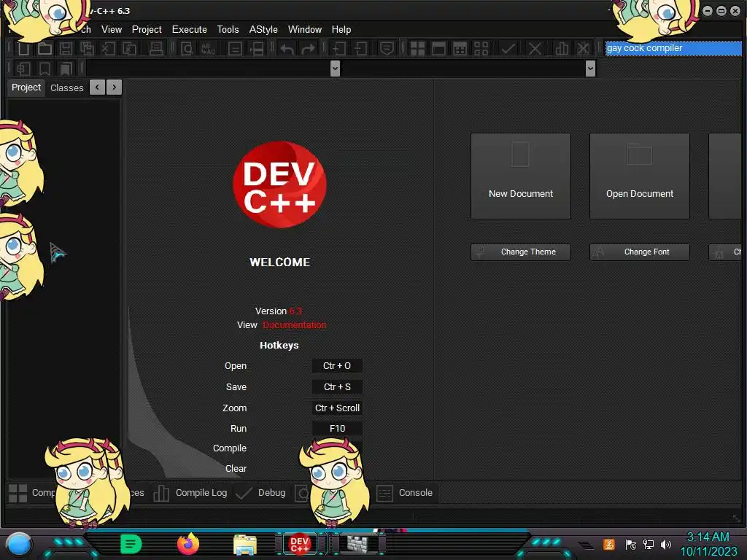
Task: Click the Compile & Run icon in toolbar
Action: click(460, 49)
